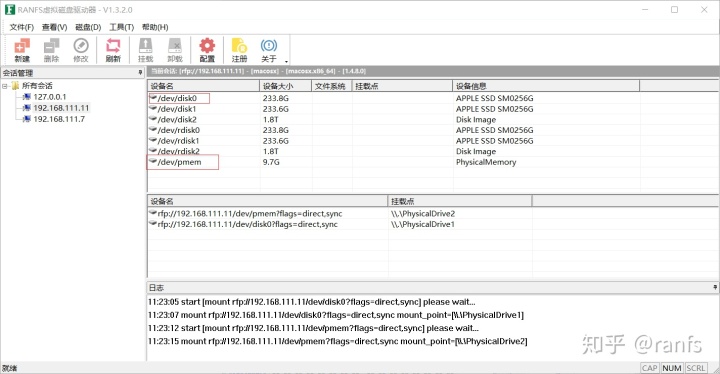Open the 磁盘(D) menu

click(x=88, y=27)
